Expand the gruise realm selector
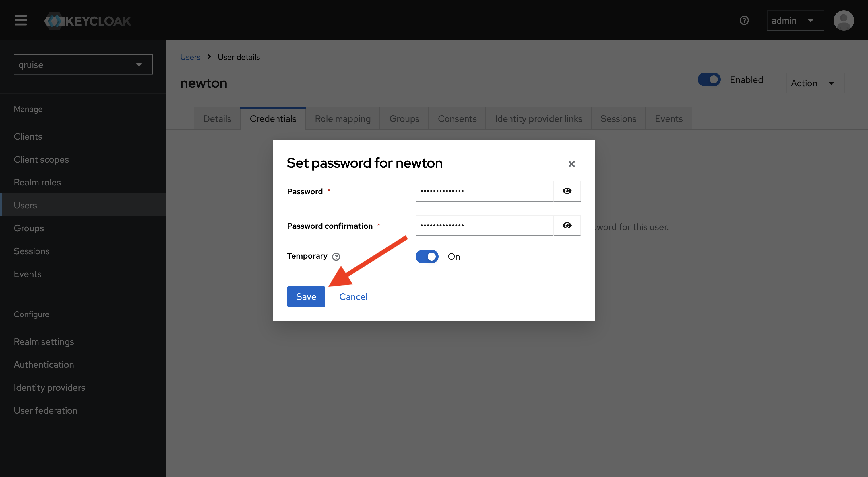The height and width of the screenshot is (477, 868). pyautogui.click(x=83, y=64)
